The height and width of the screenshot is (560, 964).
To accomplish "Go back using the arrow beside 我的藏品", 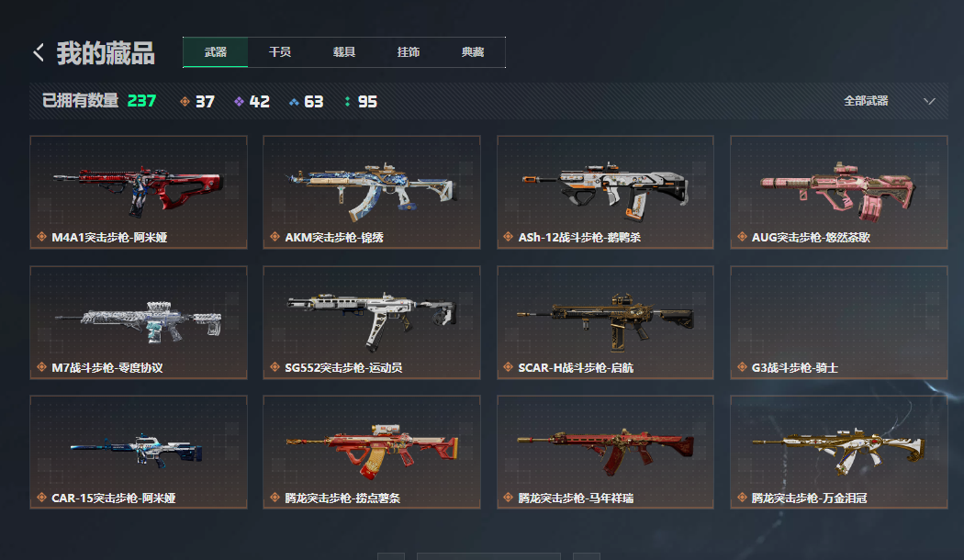I will [39, 53].
